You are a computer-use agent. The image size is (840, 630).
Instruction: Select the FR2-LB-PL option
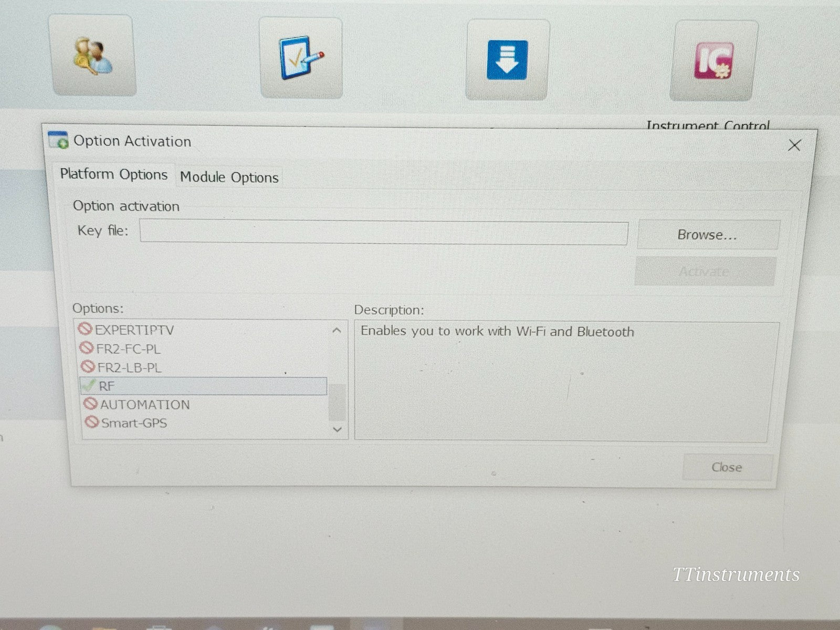[129, 367]
